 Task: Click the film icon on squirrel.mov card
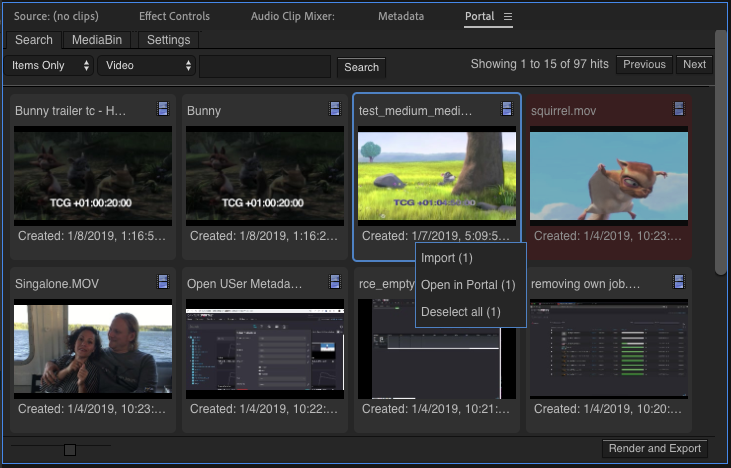tap(679, 109)
